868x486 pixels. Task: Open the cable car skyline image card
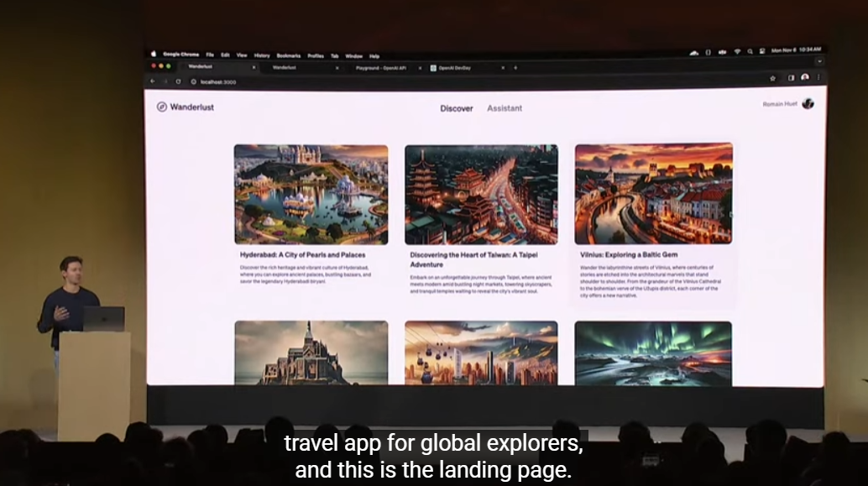(481, 353)
